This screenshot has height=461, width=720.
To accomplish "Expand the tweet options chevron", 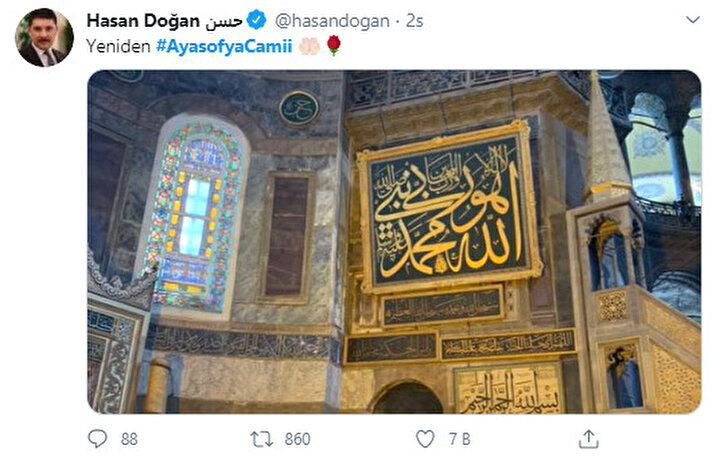I will (692, 19).
